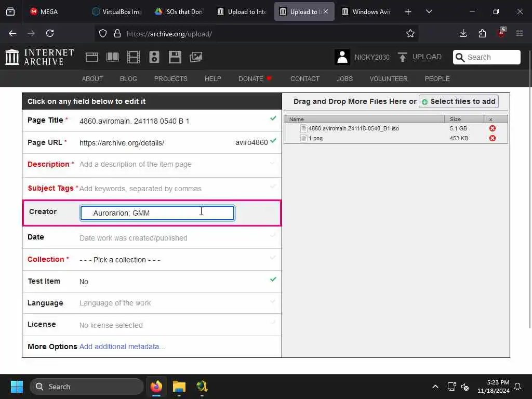
Task: Switch to the ISOs that Don't tab
Action: tap(179, 12)
